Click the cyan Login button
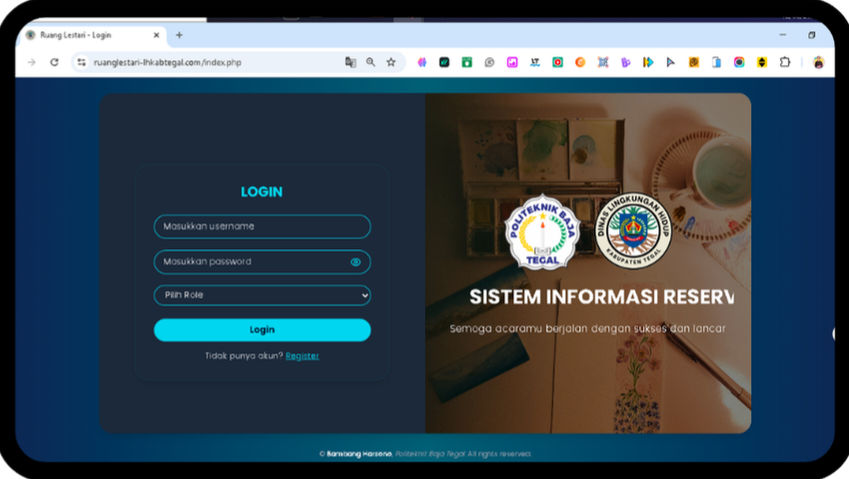The width and height of the screenshot is (849, 479). [262, 330]
